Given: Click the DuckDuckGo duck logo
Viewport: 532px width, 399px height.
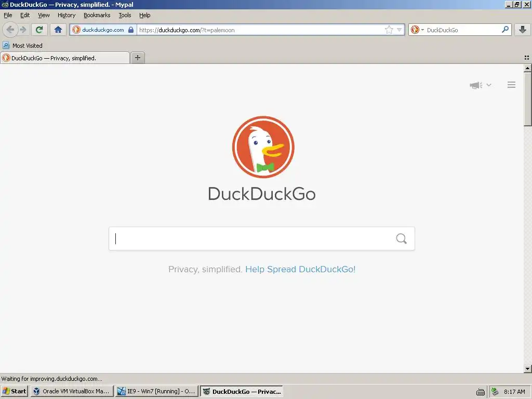Looking at the screenshot, I should pyautogui.click(x=263, y=147).
